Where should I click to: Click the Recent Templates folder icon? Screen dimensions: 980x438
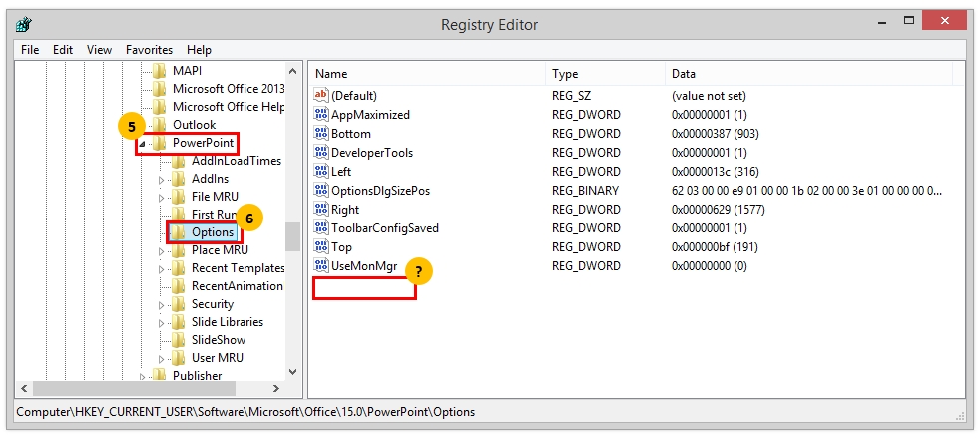click(178, 268)
